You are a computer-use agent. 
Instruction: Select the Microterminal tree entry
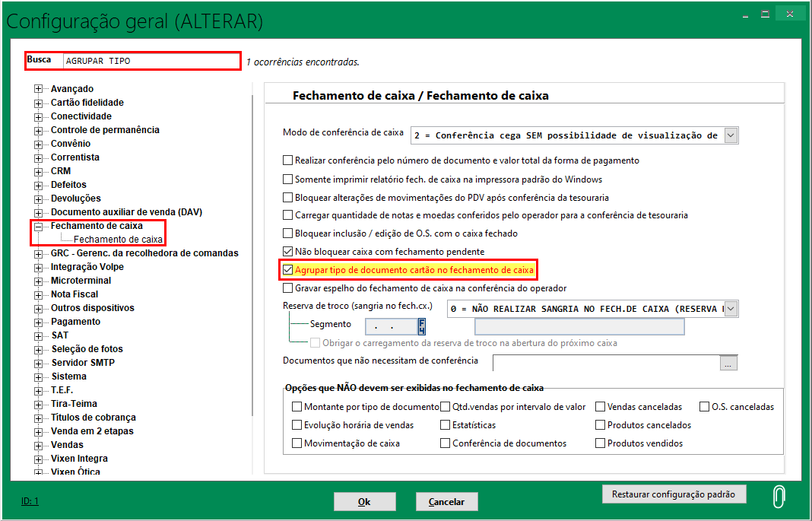pos(81,280)
